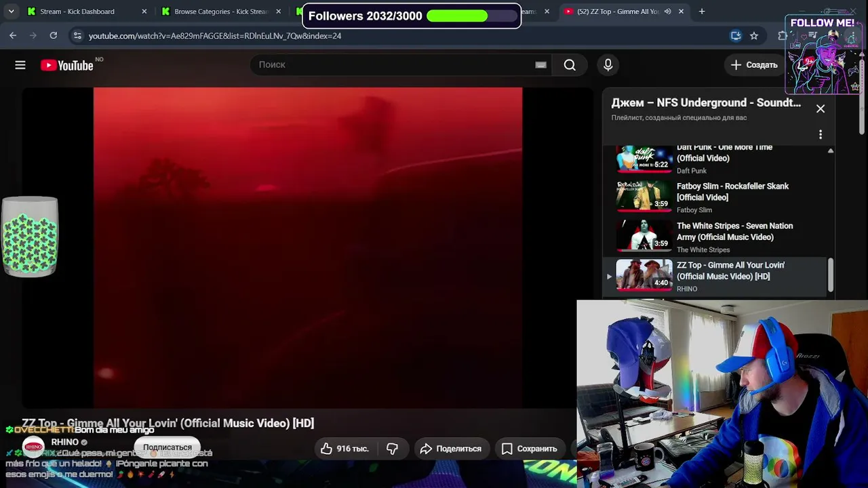Open a new browser tab
This screenshot has width=868, height=488.
pyautogui.click(x=702, y=11)
